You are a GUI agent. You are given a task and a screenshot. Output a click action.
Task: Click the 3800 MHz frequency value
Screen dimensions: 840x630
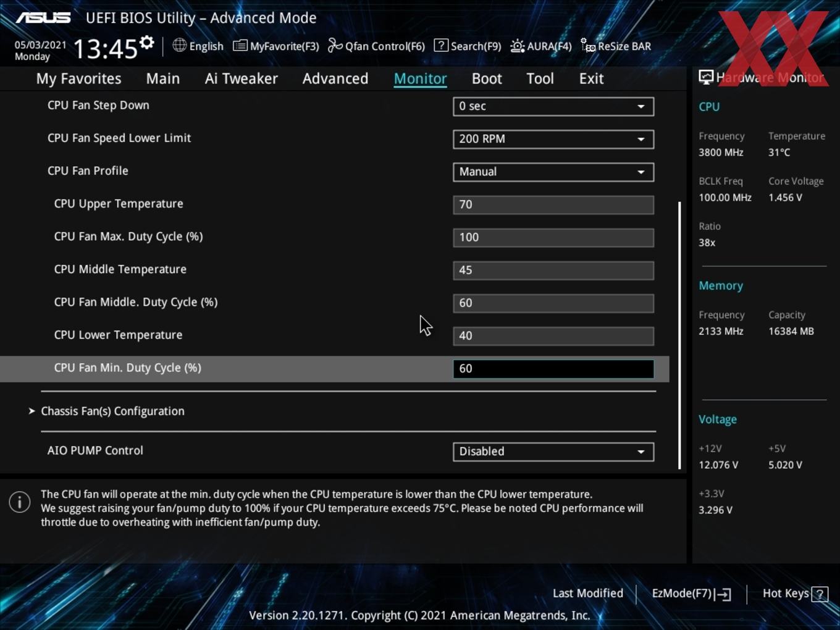tap(721, 152)
